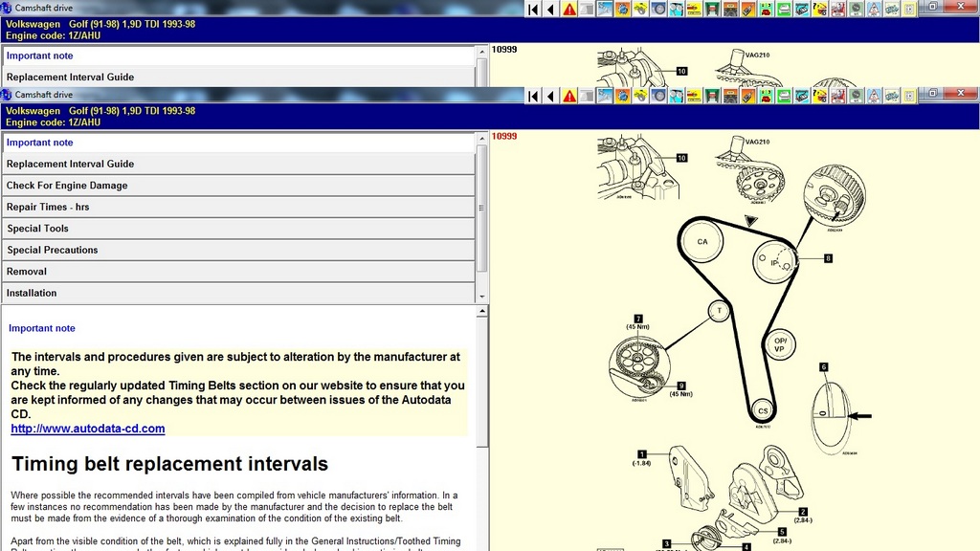Image resolution: width=980 pixels, height=551 pixels.
Task: Click the skip-to-first arrow in the lower toolbar
Action: click(534, 96)
